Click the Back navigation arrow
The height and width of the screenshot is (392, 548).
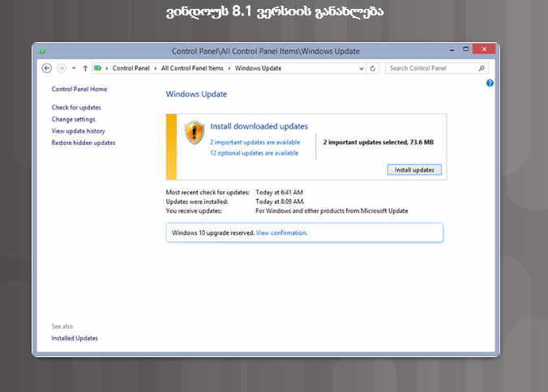tap(47, 68)
